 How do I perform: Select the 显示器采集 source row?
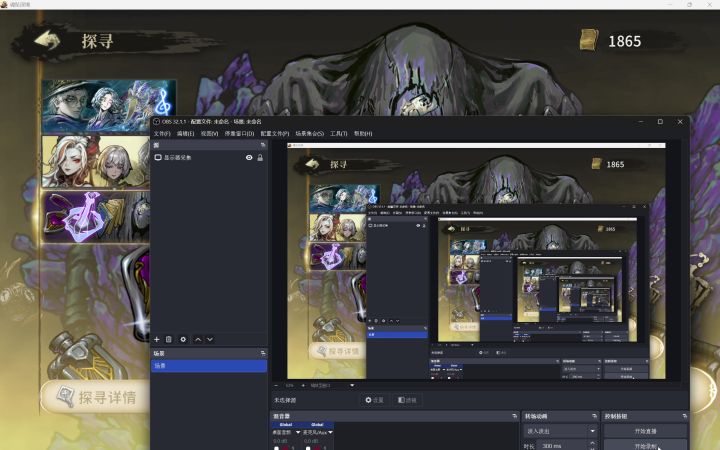coord(209,158)
